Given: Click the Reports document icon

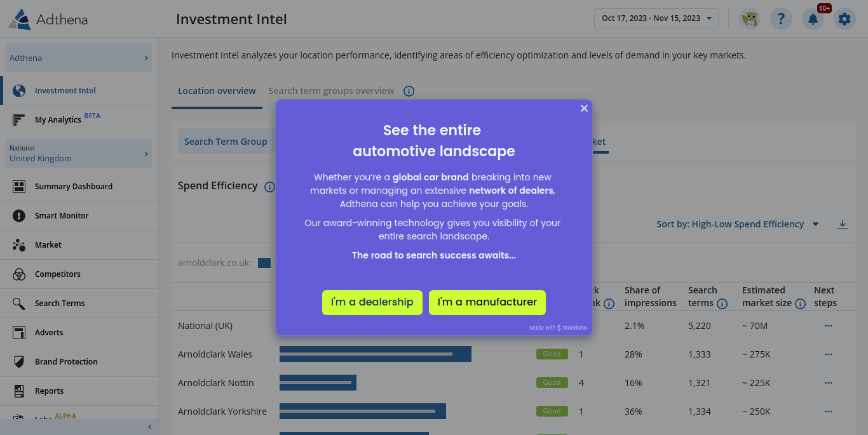Looking at the screenshot, I should pos(19,391).
